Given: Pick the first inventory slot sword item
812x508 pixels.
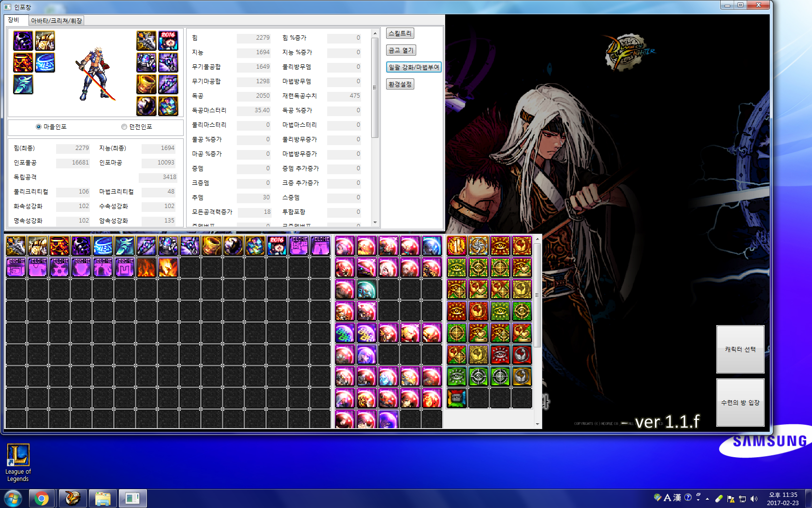Looking at the screenshot, I should [x=16, y=246].
